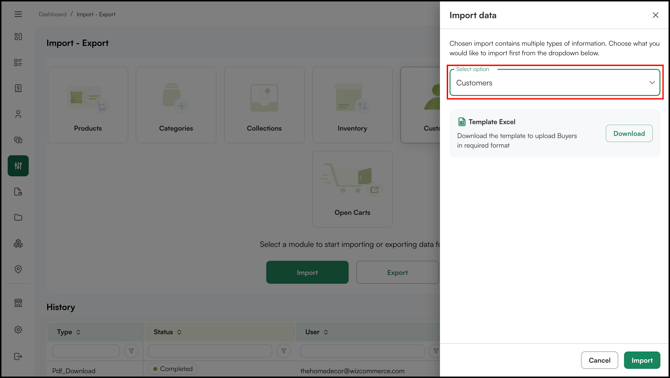
Task: Expand the Select option Customers dropdown
Action: (555, 82)
